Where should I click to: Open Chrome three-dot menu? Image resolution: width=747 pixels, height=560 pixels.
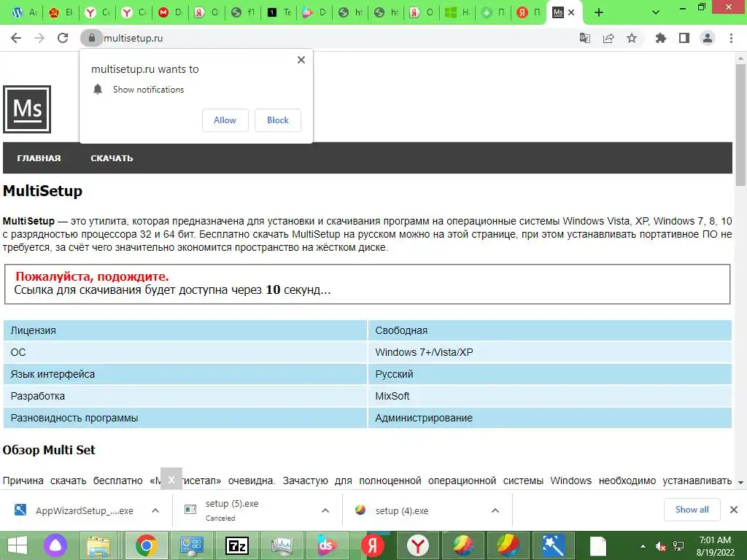[x=731, y=38]
